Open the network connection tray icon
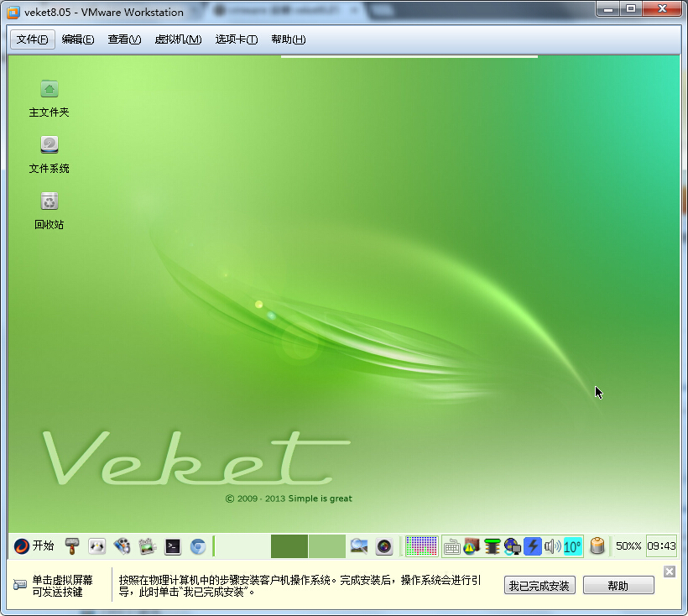The image size is (688, 616). tap(512, 546)
